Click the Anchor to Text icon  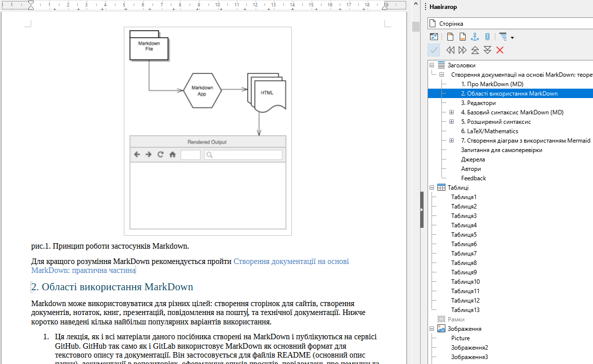point(475,37)
